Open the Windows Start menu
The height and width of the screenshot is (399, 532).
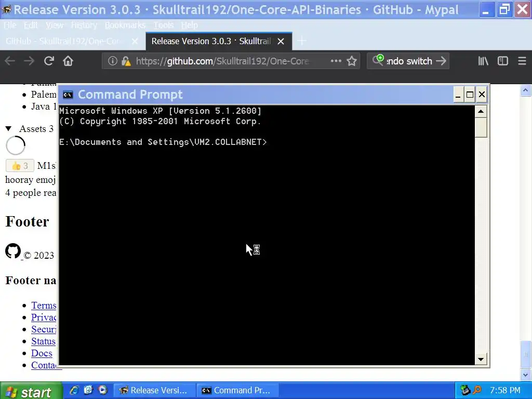(x=31, y=391)
